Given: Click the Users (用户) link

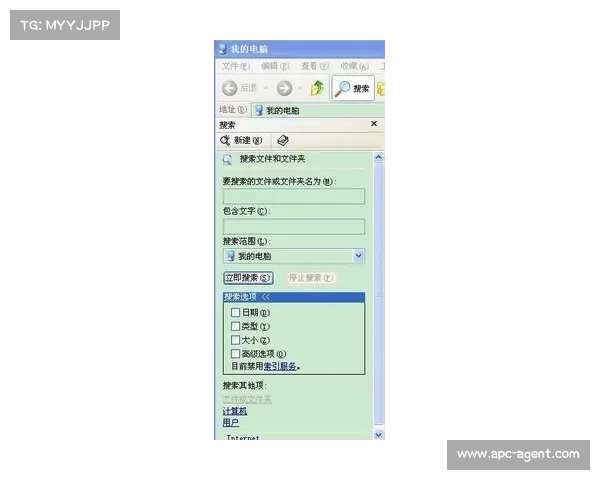Looking at the screenshot, I should pos(231,423).
